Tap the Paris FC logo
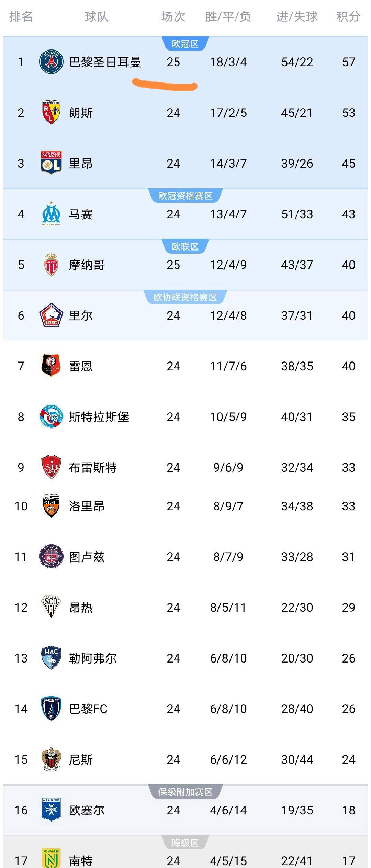The height and width of the screenshot is (868, 371). click(51, 708)
